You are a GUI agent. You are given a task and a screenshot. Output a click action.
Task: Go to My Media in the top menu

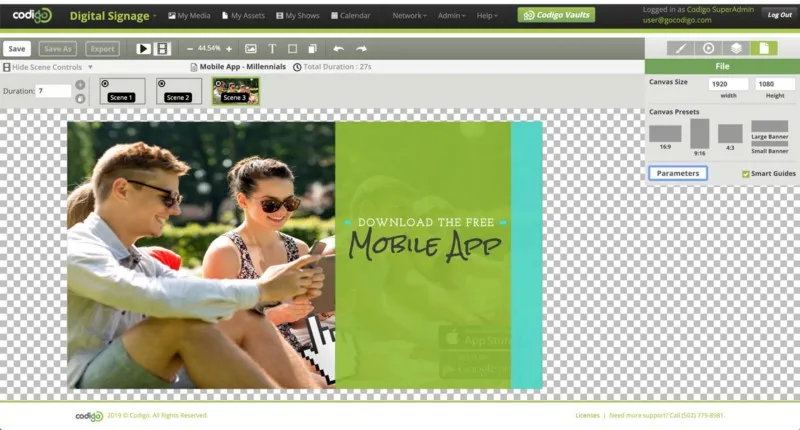tap(190, 16)
